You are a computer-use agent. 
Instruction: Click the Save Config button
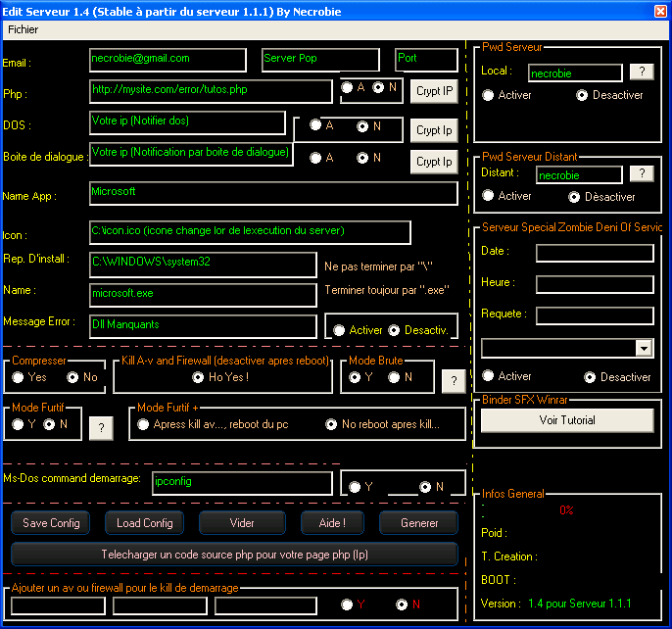tap(51, 523)
